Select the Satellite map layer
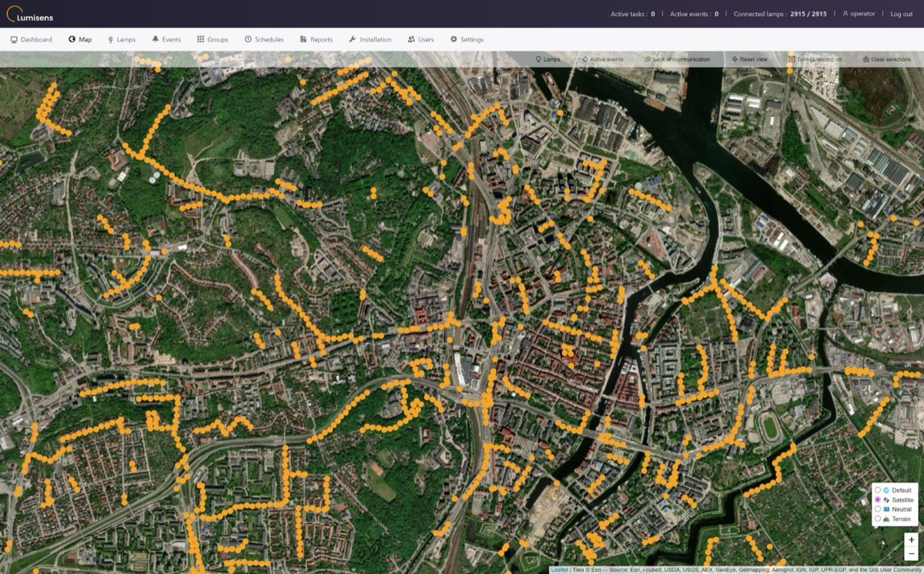The height and width of the screenshot is (574, 924). click(879, 500)
